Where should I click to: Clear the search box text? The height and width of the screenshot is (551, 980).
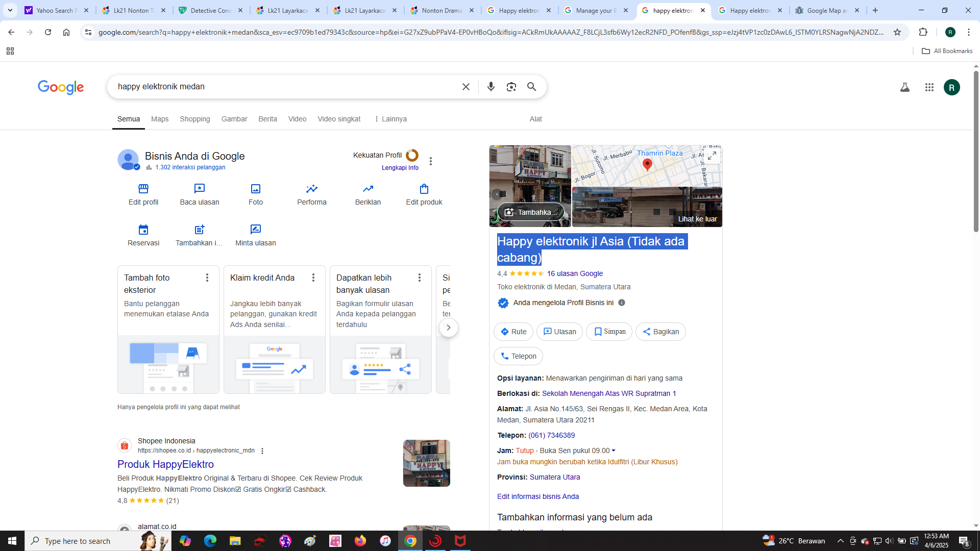pyautogui.click(x=465, y=87)
